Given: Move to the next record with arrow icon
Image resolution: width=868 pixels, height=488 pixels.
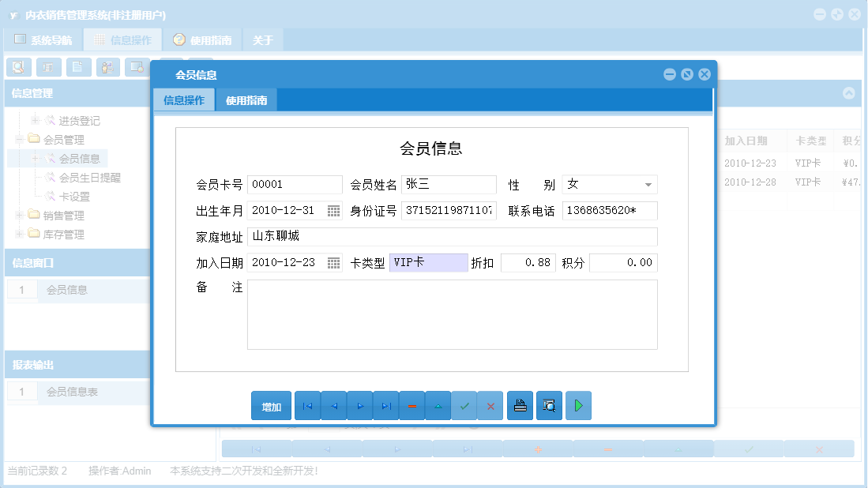Looking at the screenshot, I should [x=360, y=405].
